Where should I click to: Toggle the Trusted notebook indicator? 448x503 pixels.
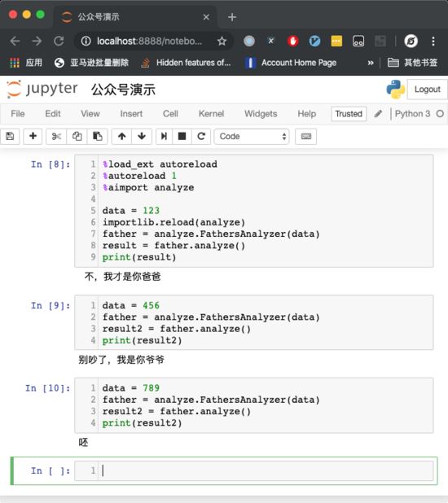pyautogui.click(x=349, y=114)
